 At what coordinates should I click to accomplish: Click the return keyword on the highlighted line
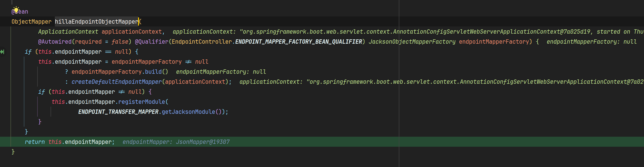(35, 142)
